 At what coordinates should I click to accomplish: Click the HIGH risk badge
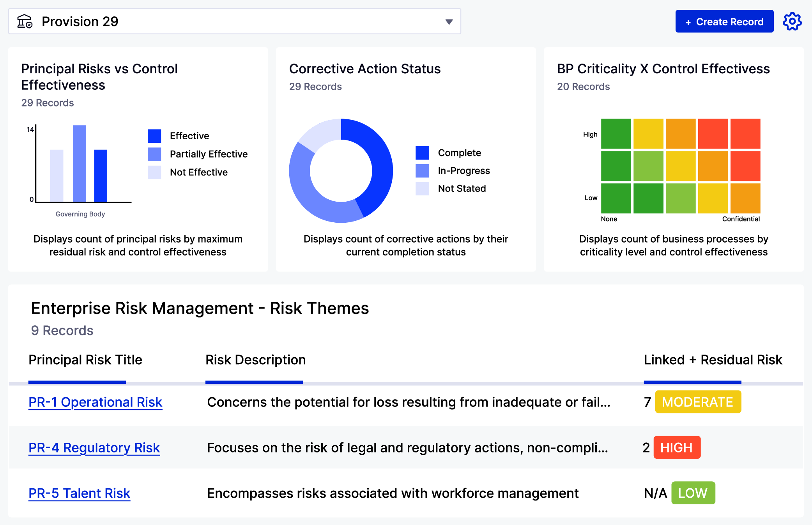click(x=677, y=447)
